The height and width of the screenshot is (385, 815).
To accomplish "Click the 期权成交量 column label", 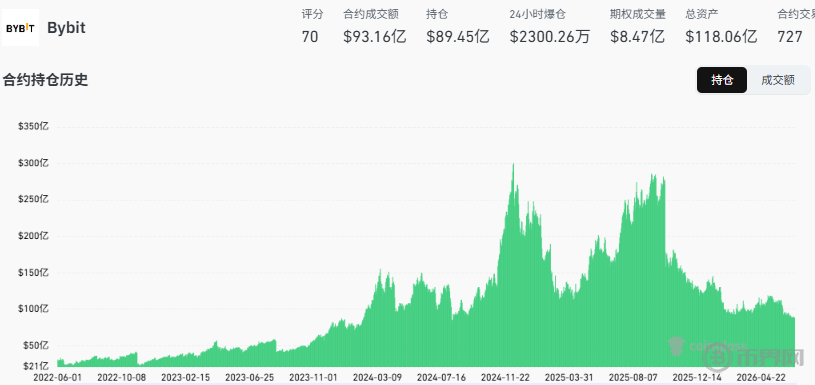I will (x=638, y=15).
